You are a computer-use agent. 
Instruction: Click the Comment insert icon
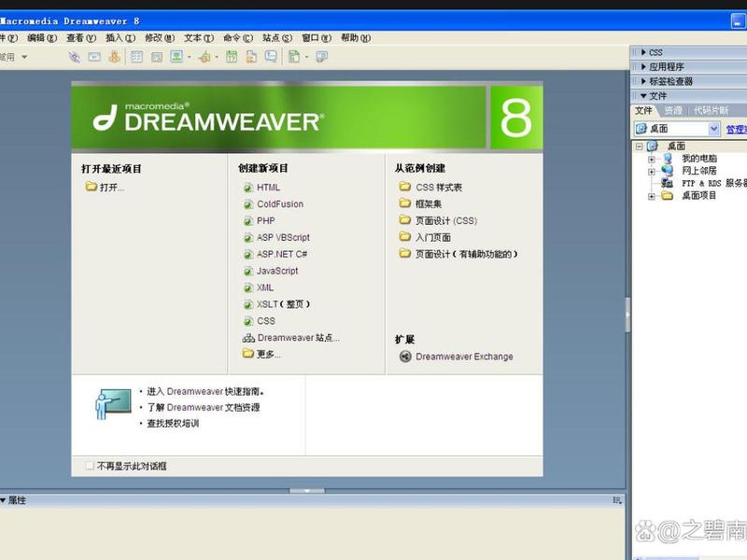271,57
